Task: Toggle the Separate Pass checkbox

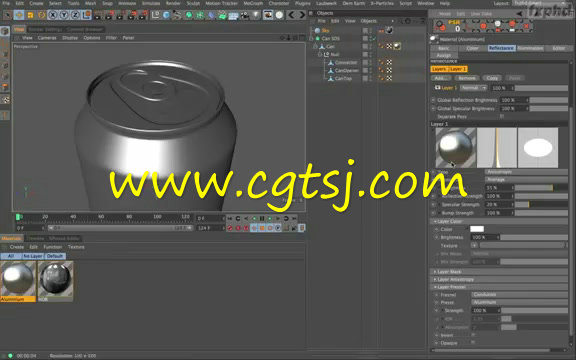Action: point(501,116)
